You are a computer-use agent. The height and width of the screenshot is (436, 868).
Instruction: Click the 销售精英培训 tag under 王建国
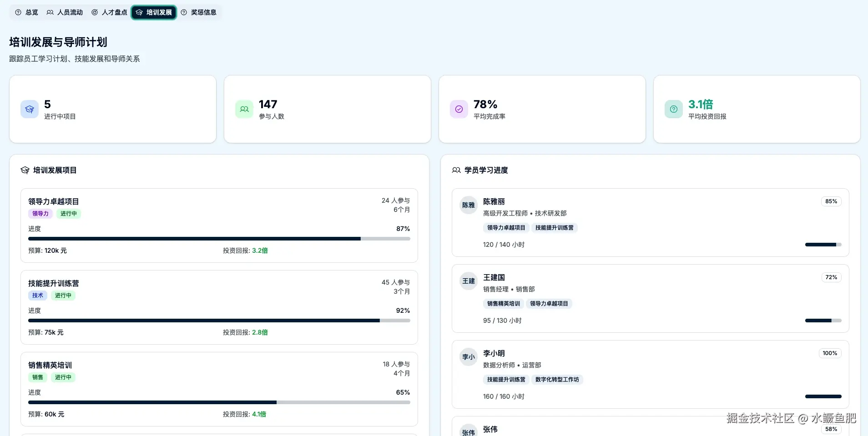(x=503, y=304)
